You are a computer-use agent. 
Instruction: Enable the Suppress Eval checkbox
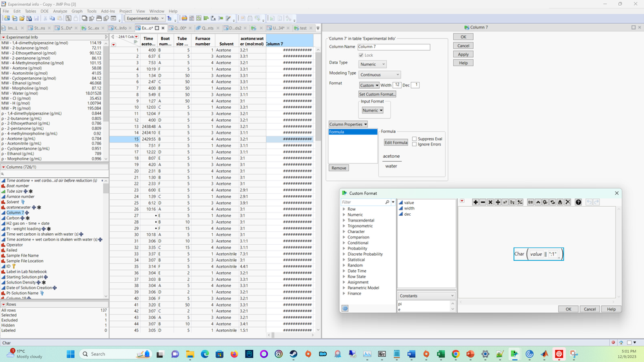[415, 139]
